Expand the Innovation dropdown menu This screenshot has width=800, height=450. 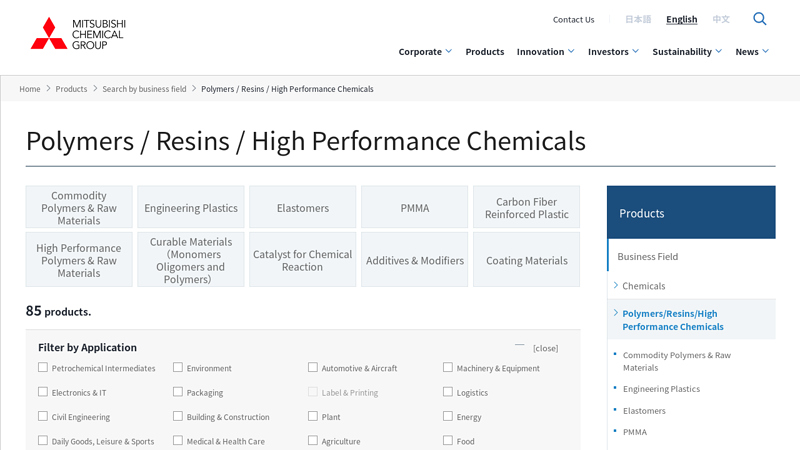click(x=545, y=52)
